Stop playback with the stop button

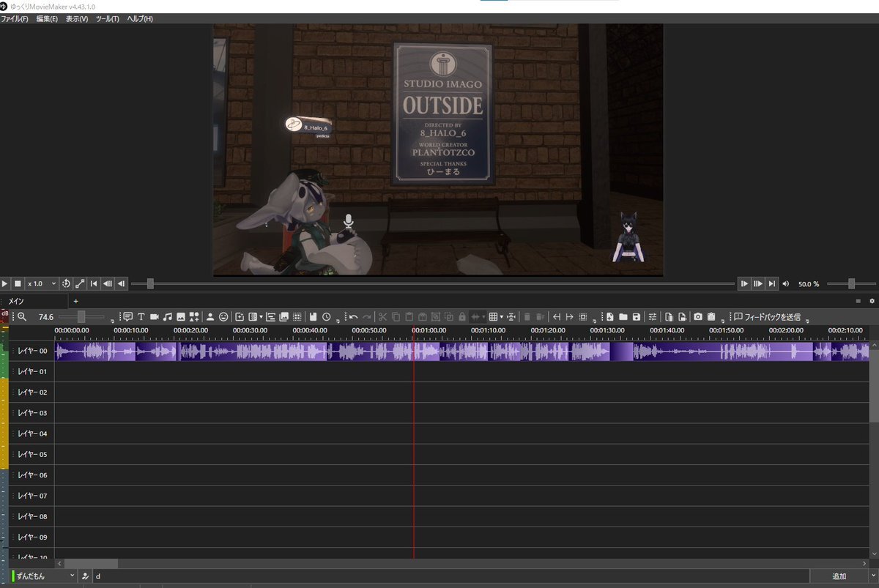pos(18,283)
